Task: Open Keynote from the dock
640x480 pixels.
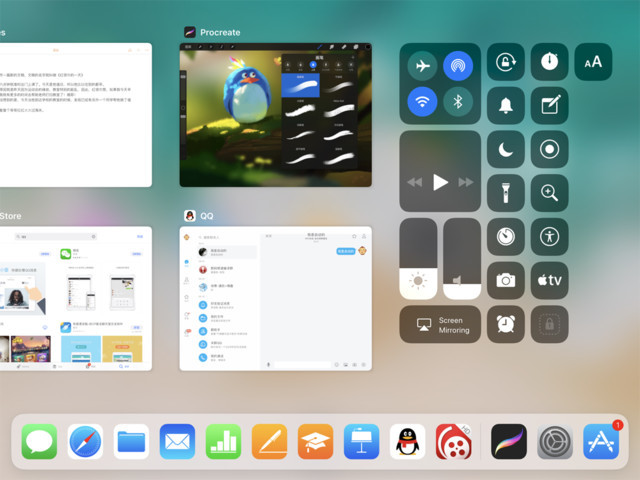Action: [362, 442]
